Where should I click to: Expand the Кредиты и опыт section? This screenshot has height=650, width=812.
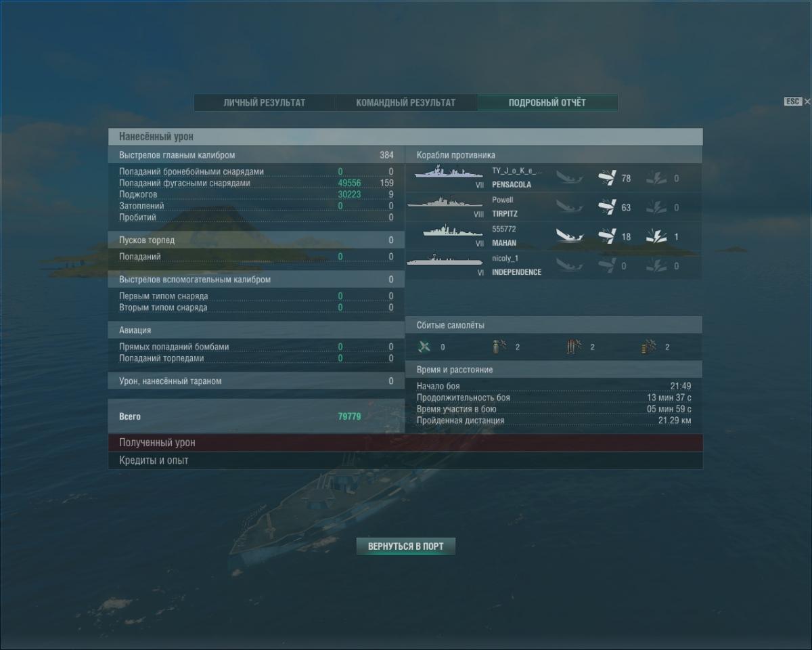pos(405,460)
